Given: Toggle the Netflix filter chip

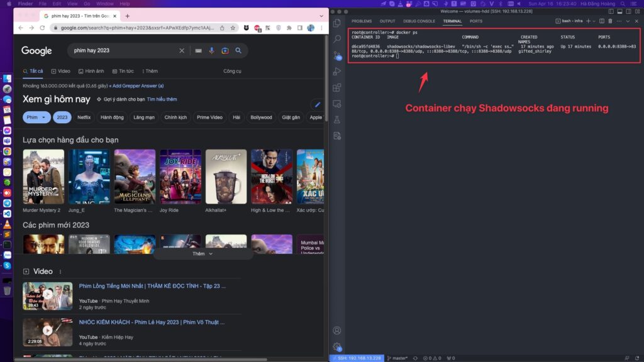Looking at the screenshot, I should click(84, 118).
